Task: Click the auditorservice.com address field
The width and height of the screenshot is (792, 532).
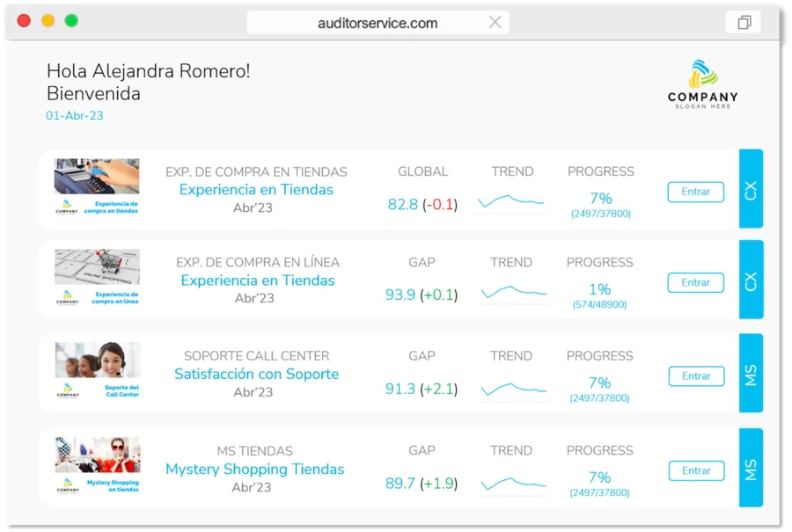Action: (x=378, y=23)
